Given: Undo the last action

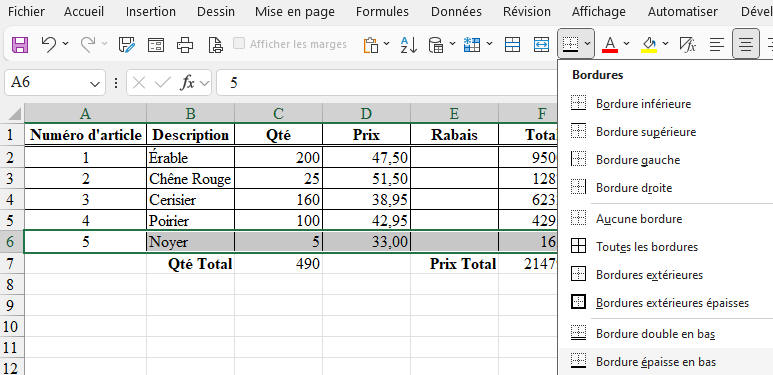Looking at the screenshot, I should [x=48, y=44].
